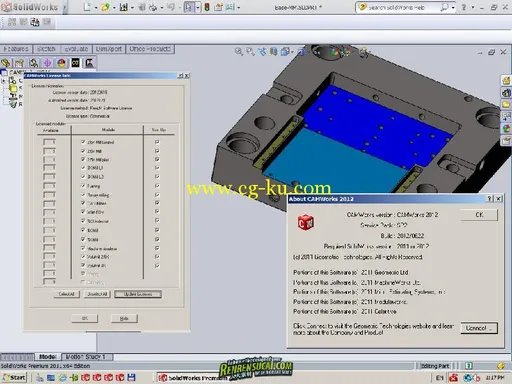Toggle the 2.5x Mill module checkbox
Screen dimensions: 512x384
pos(83,151)
